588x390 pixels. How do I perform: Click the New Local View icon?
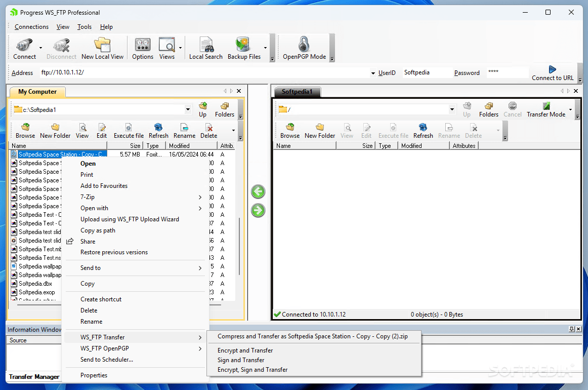point(103,48)
